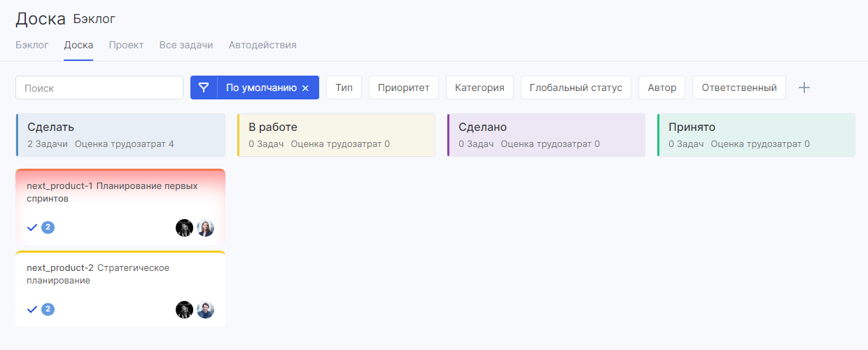This screenshot has width=868, height=350.
Task: Add a new filter with plus icon
Action: point(804,87)
